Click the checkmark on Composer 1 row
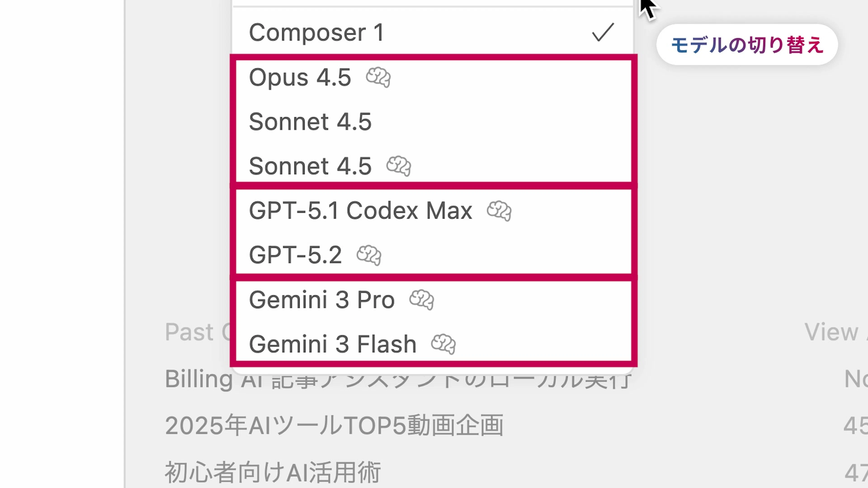This screenshot has width=868, height=488. coord(603,32)
